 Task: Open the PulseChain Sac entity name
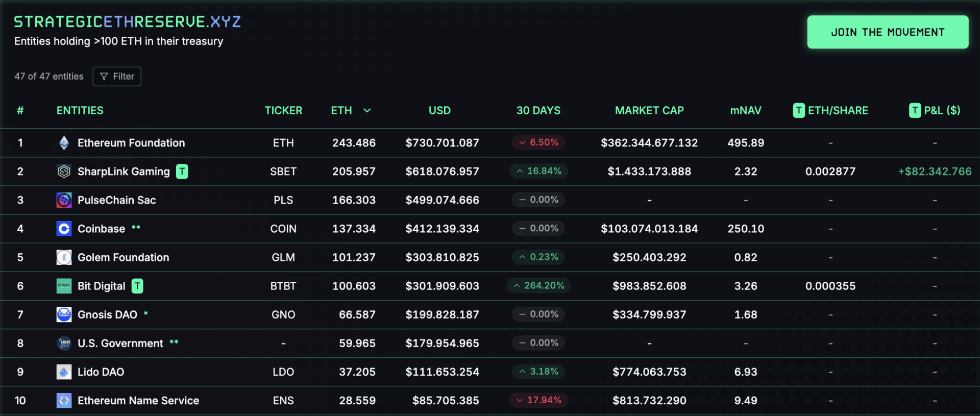coord(117,200)
